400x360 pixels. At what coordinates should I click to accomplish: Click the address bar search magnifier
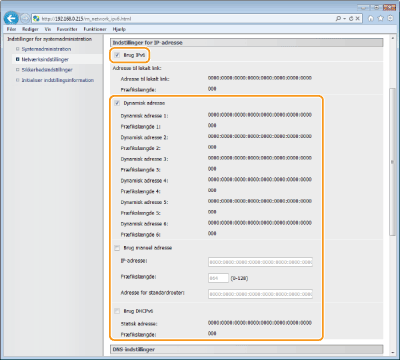(x=338, y=19)
